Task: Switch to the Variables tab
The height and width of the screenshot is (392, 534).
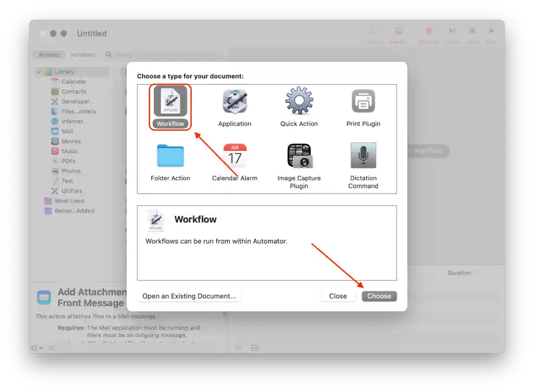Action: pyautogui.click(x=82, y=54)
